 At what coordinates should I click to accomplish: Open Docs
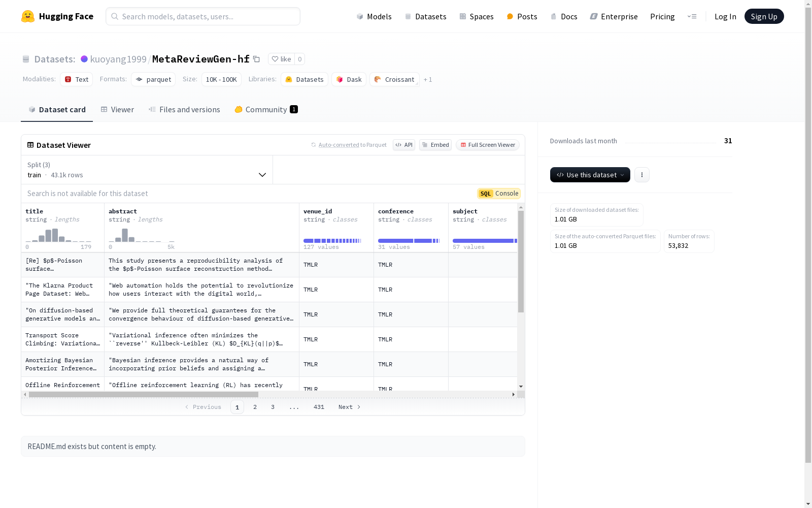[x=564, y=16]
